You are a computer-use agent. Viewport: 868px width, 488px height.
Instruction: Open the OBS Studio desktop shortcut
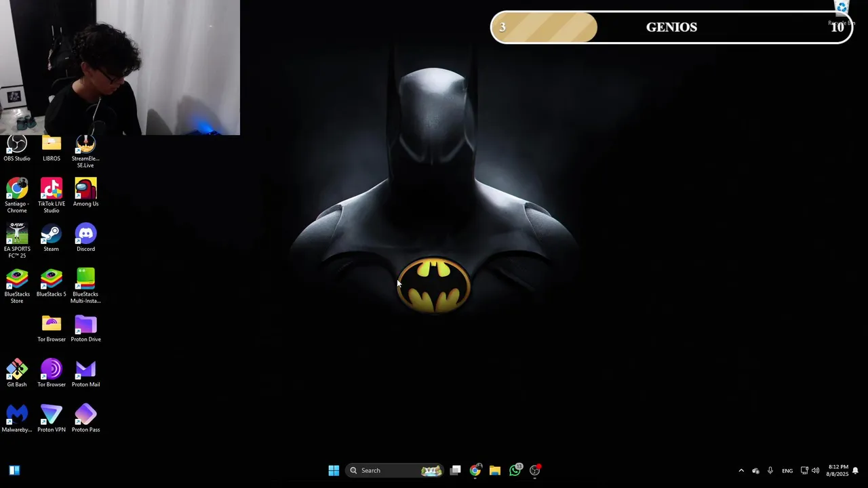17,148
